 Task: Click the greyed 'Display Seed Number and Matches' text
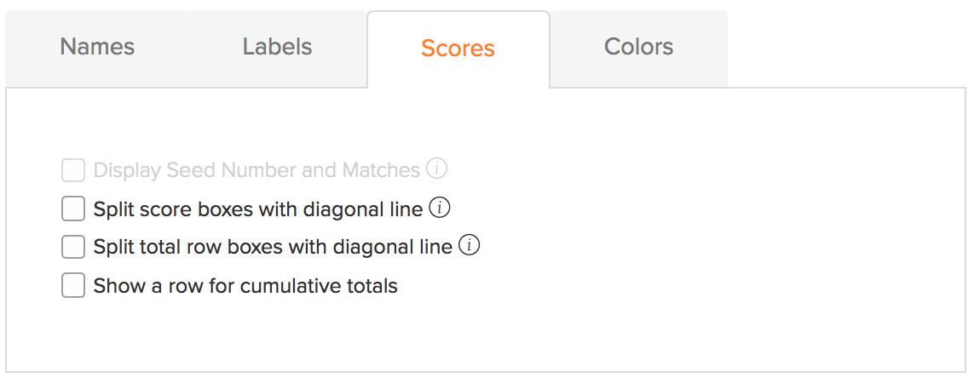(x=257, y=170)
